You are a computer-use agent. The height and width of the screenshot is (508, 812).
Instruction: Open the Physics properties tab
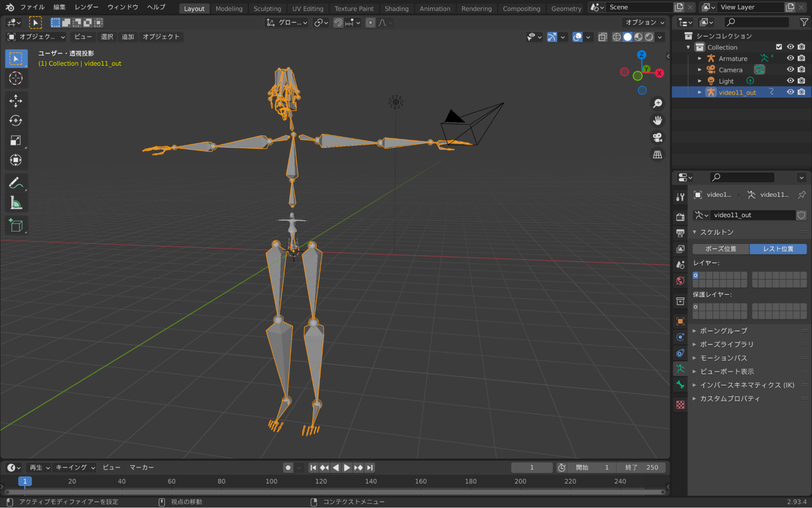click(680, 337)
